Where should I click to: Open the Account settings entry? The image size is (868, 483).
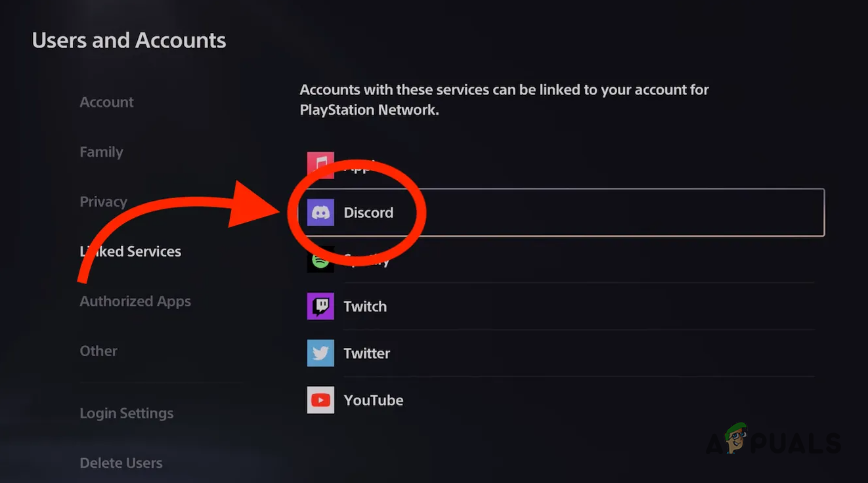[106, 102]
